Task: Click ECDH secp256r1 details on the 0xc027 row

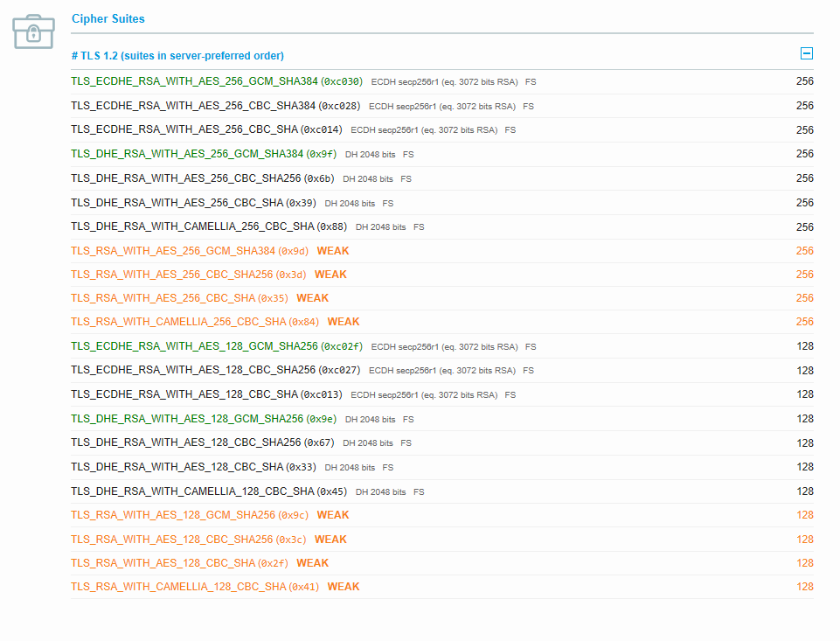Action: click(442, 370)
